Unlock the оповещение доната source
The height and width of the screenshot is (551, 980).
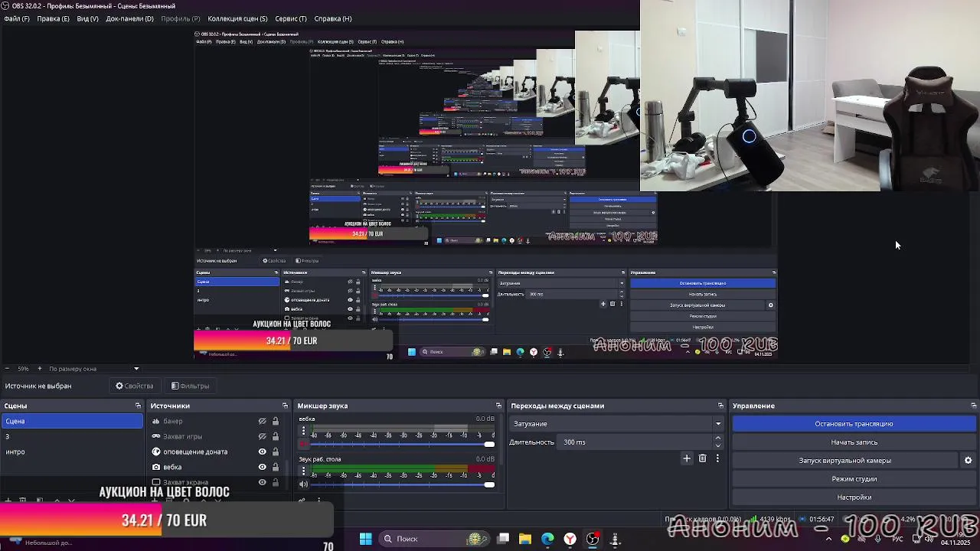point(276,452)
